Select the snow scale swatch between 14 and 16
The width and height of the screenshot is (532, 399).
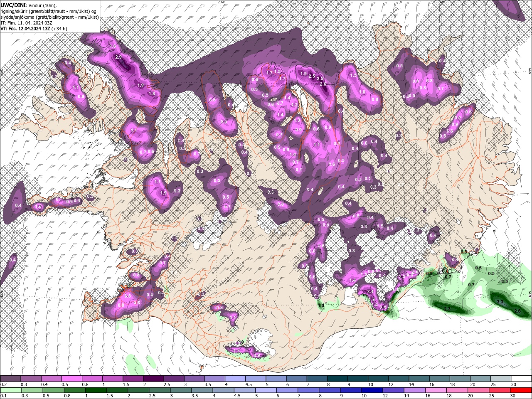point(419,379)
